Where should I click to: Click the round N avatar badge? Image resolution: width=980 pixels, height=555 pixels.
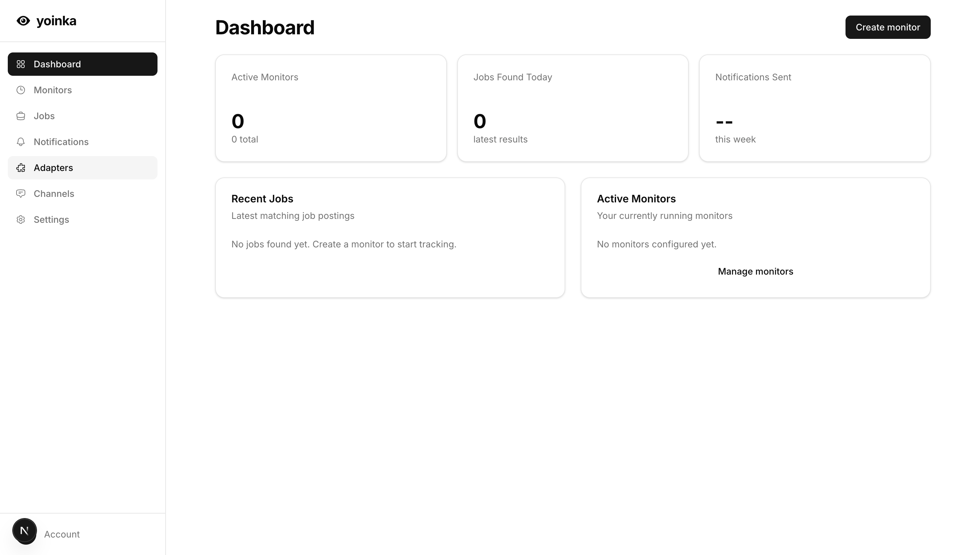[24, 531]
